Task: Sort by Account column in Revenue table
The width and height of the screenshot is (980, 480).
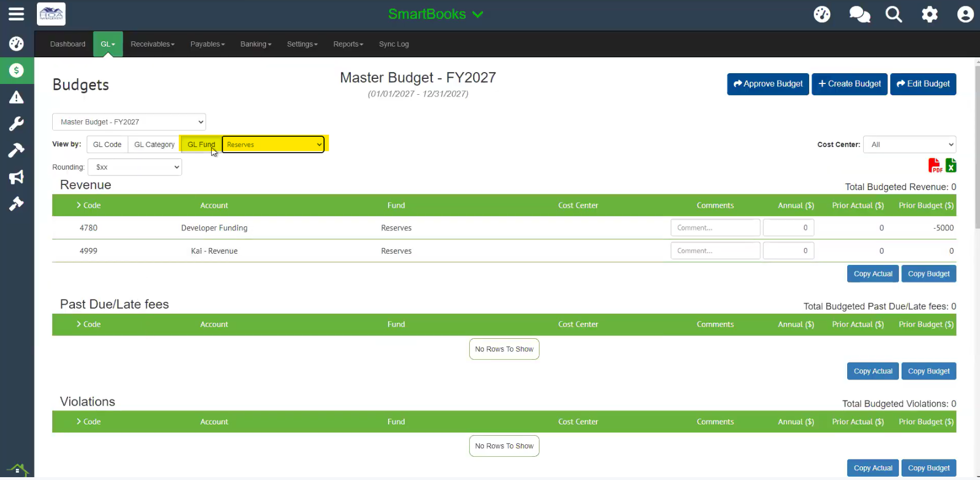Action: point(214,205)
